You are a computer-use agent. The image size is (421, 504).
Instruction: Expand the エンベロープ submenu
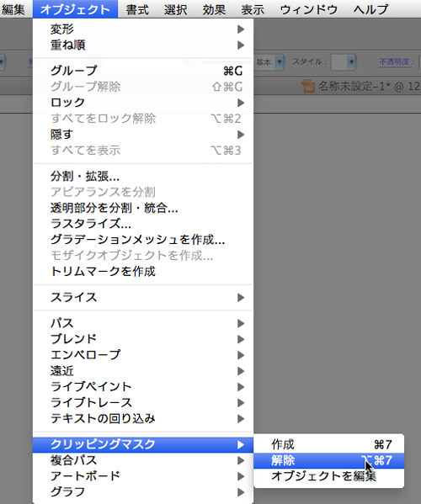pos(143,354)
